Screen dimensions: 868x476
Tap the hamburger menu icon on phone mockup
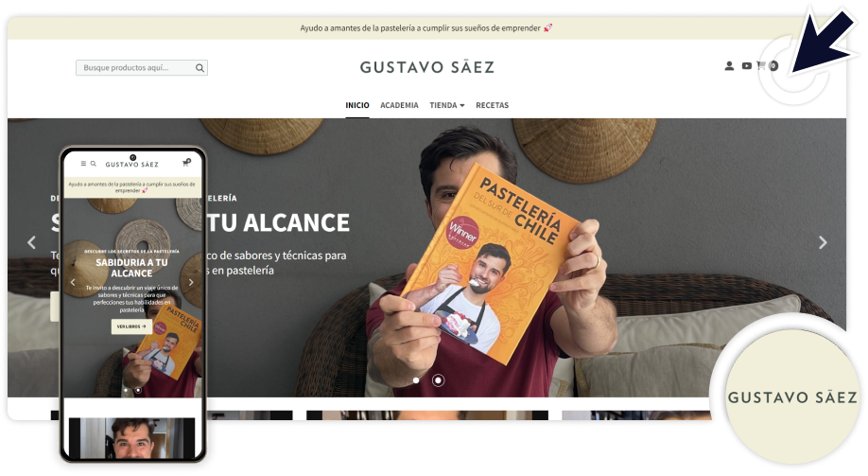(x=83, y=164)
